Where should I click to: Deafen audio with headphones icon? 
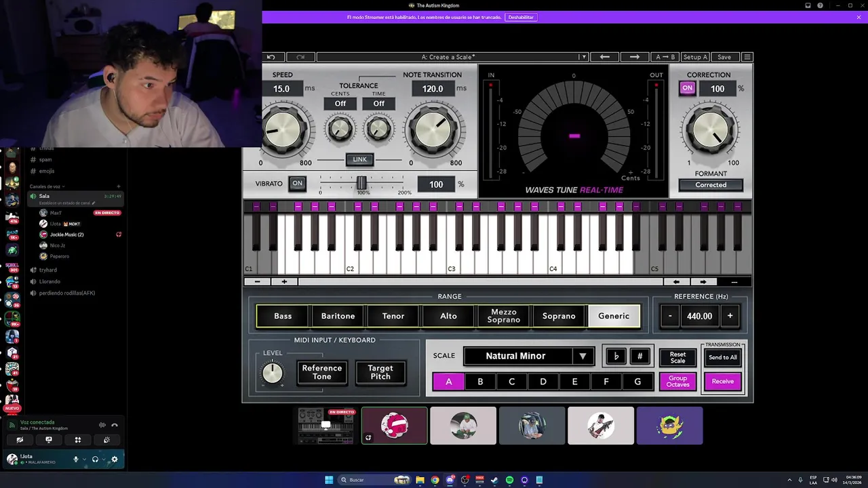tap(95, 459)
